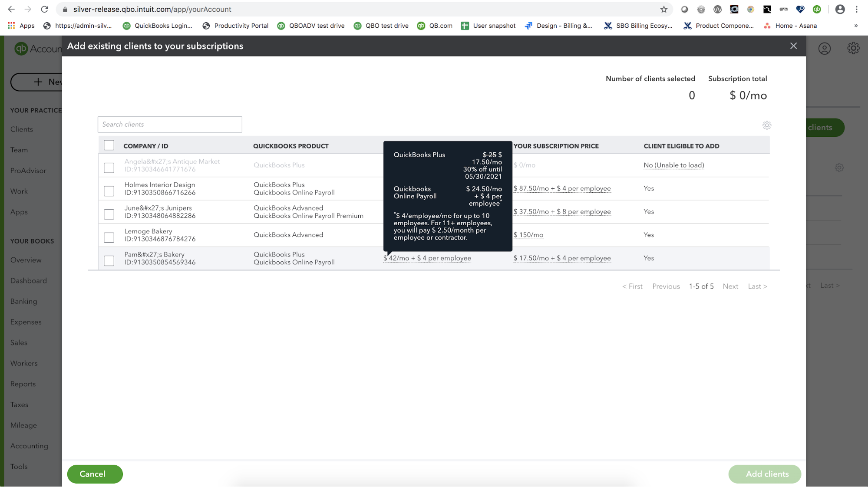Viewport: 868px width, 487px height.
Task: Go to the First page of clients
Action: (632, 286)
